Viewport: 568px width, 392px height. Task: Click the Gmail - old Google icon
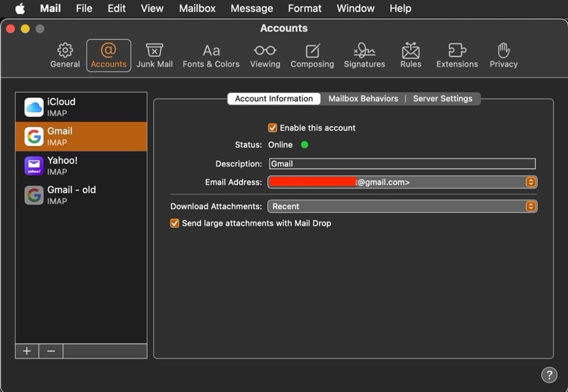pyautogui.click(x=33, y=195)
